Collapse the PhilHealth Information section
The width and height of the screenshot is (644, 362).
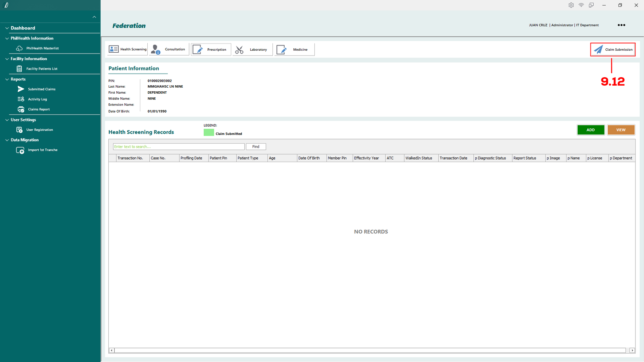pyautogui.click(x=7, y=38)
